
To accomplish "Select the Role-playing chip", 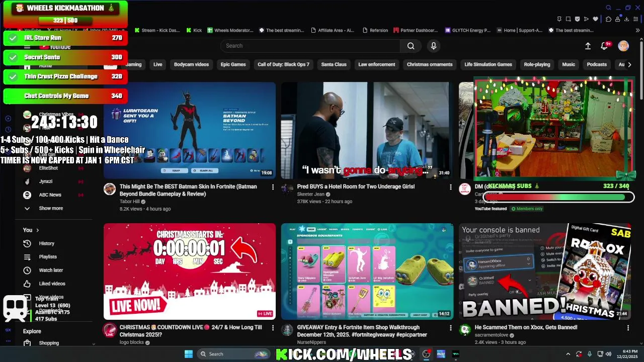I will click(537, 64).
